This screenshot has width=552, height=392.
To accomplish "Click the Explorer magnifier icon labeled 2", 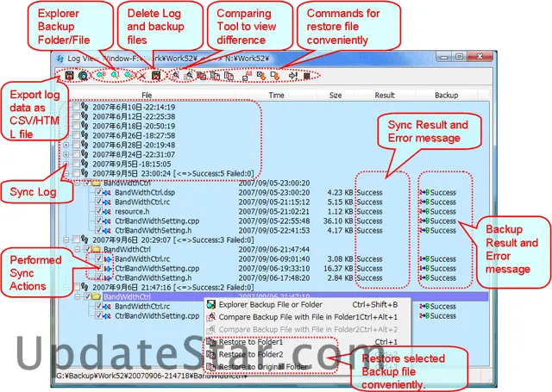I will click(129, 75).
